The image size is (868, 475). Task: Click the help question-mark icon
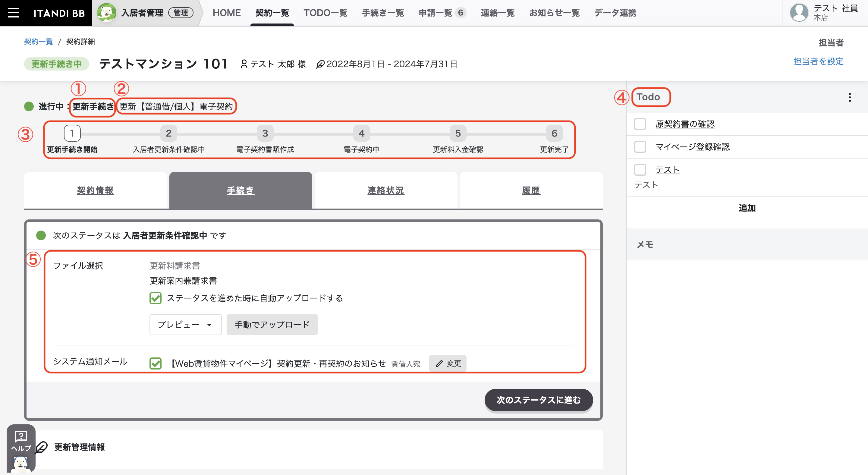point(21,436)
